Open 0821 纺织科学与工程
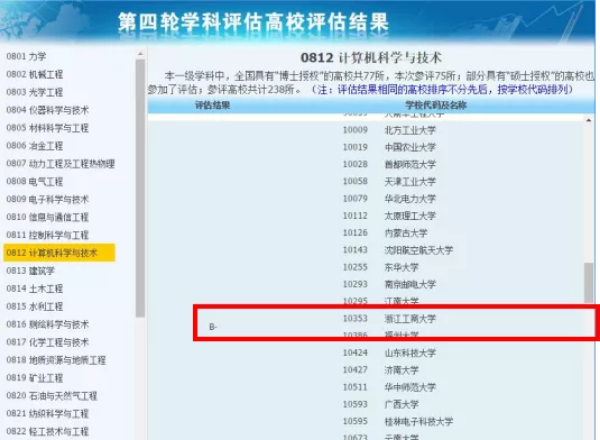Screen dimensions: 600x440 point(47,414)
